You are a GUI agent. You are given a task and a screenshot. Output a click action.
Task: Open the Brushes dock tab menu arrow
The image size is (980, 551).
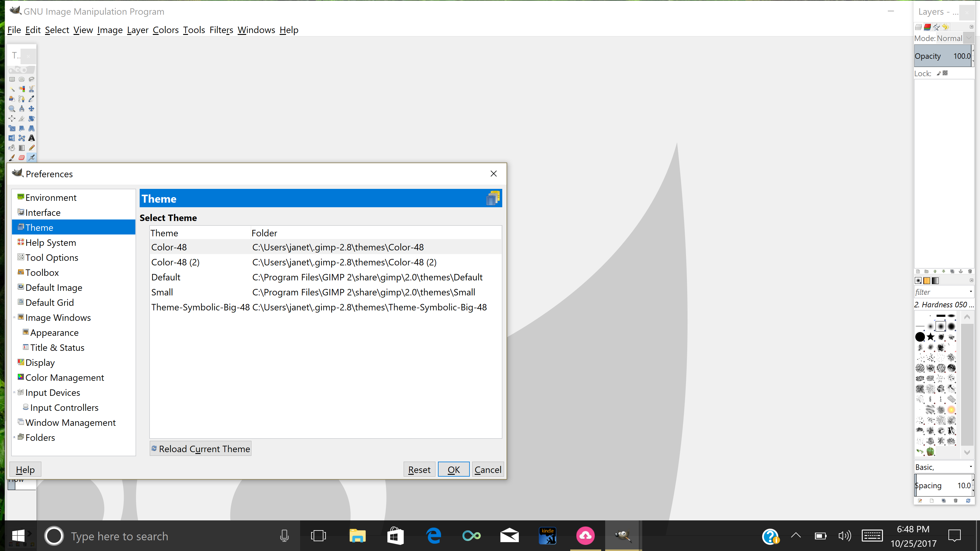[971, 281]
